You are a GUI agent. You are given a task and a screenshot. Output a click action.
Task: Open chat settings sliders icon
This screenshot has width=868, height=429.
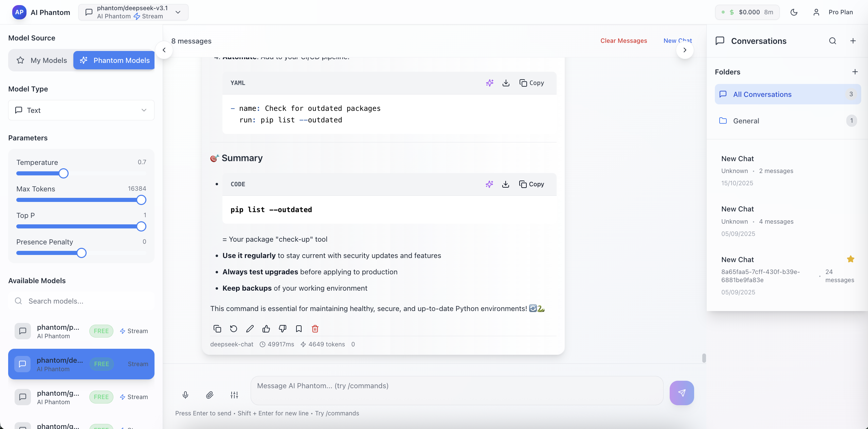pos(234,395)
